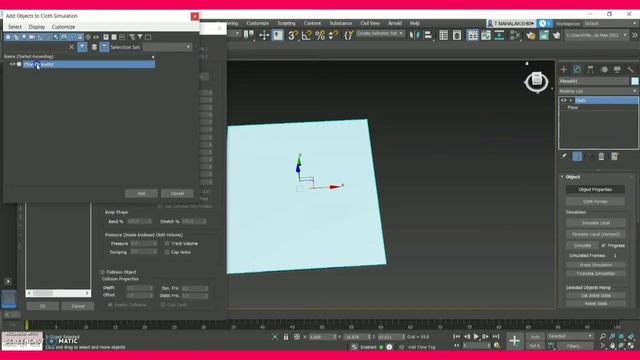Open the Display command panel tab
Screen dimensions: 640x360
point(617,69)
